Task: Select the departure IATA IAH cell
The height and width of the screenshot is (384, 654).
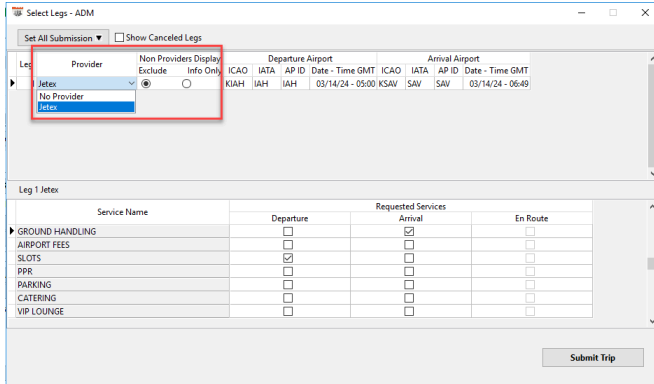Action: click(266, 84)
